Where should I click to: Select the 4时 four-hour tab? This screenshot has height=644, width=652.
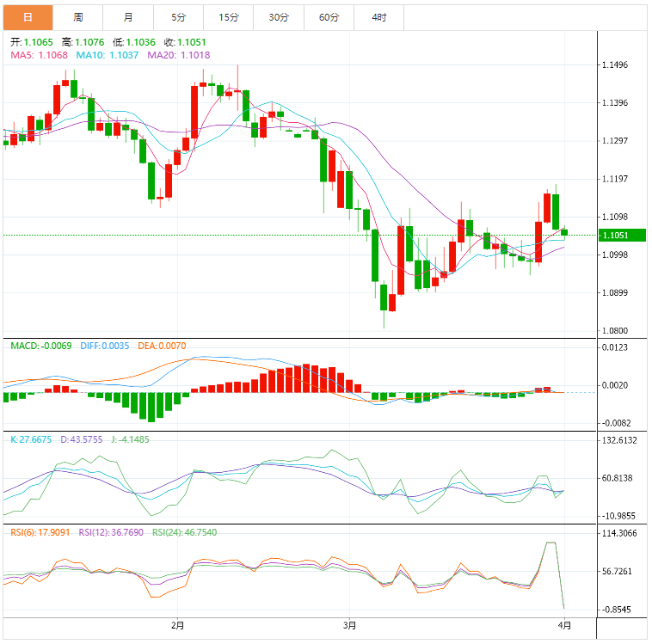coord(379,17)
